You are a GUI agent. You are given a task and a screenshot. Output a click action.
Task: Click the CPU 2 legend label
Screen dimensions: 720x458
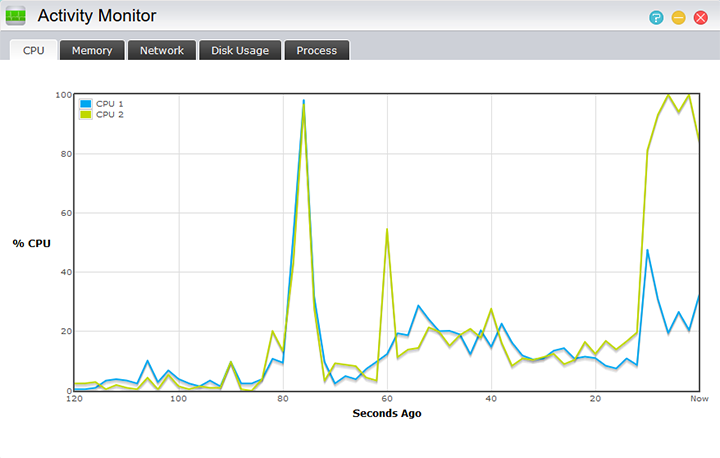(x=109, y=115)
